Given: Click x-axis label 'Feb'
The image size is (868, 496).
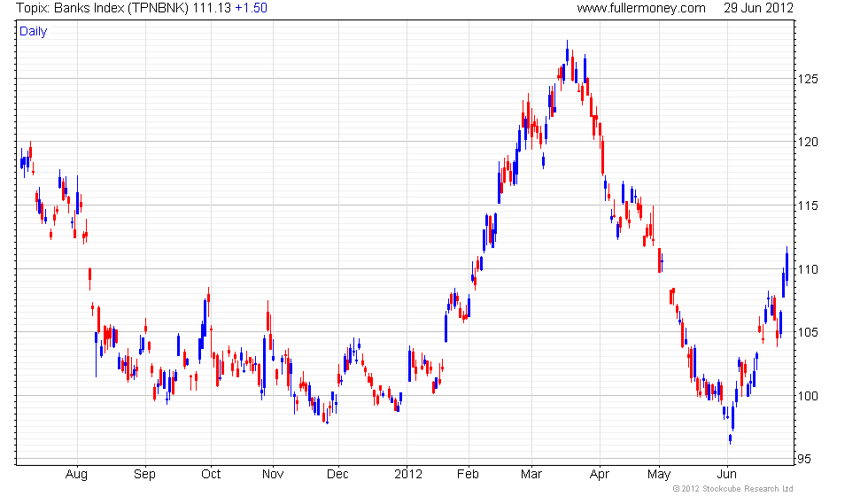Looking at the screenshot, I should point(468,475).
